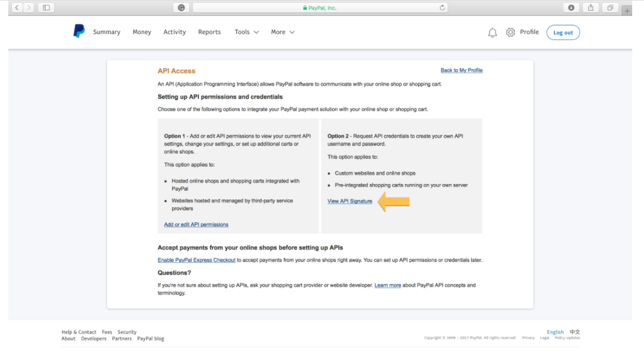
Task: Click the PayPal logo
Action: pyautogui.click(x=79, y=31)
